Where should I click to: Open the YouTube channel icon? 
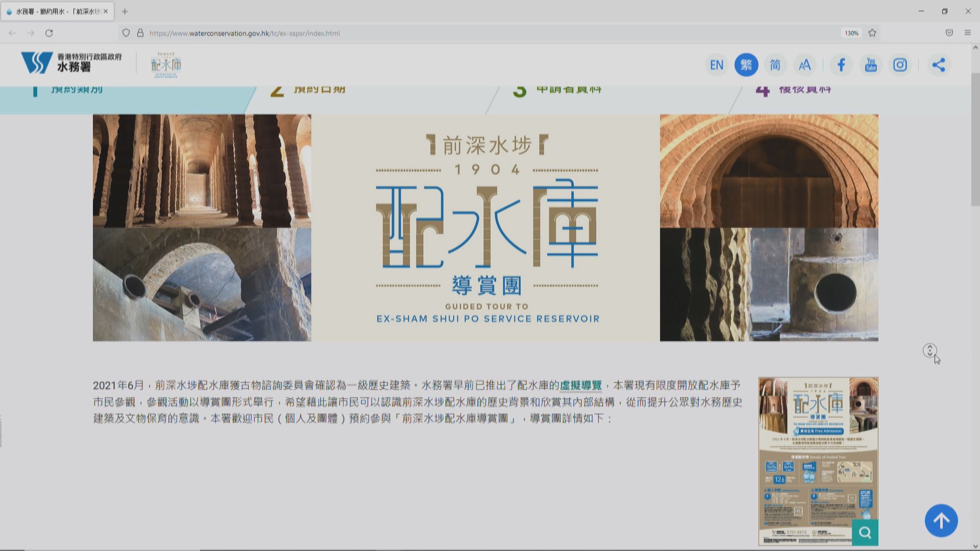(x=871, y=65)
